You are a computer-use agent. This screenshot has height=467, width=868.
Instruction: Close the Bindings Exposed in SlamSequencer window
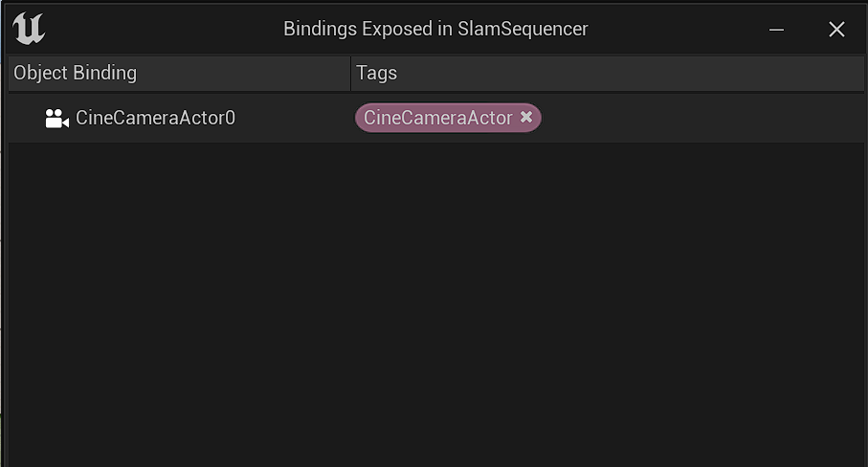pyautogui.click(x=836, y=30)
